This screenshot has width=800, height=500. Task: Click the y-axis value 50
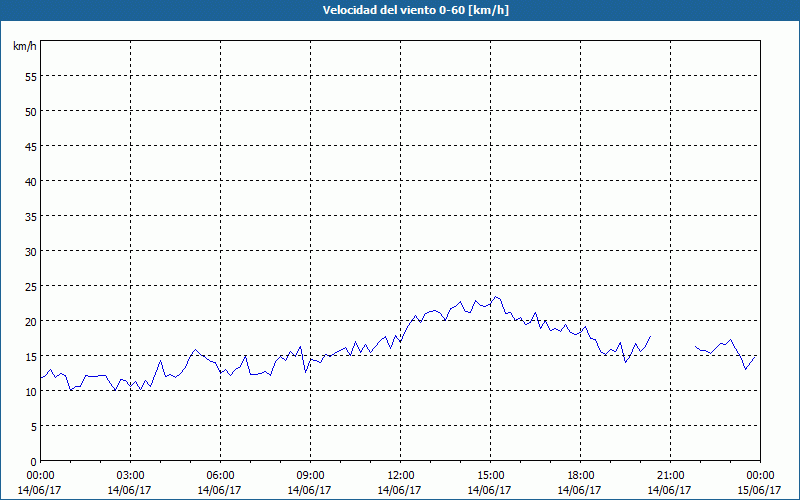point(31,113)
